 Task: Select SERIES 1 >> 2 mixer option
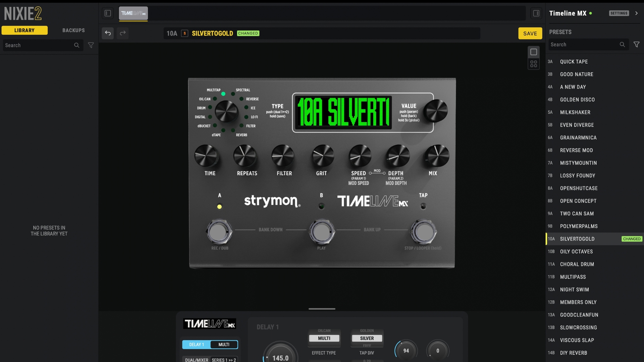point(224,360)
